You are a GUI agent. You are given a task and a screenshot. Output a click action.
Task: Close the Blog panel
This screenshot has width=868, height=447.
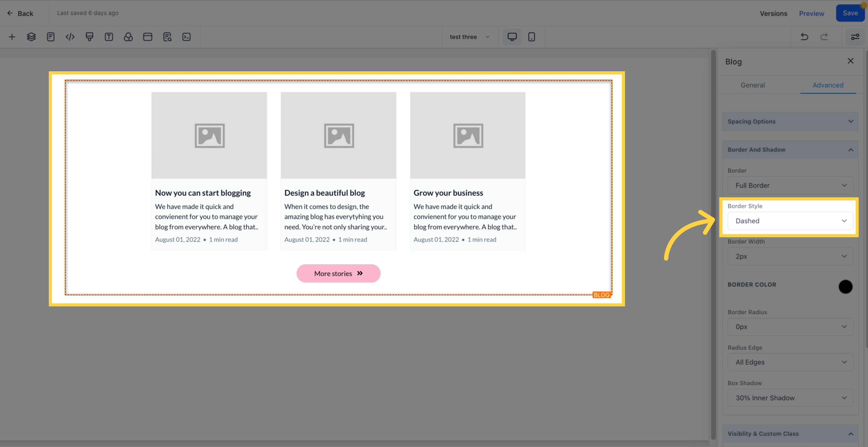[x=851, y=61]
